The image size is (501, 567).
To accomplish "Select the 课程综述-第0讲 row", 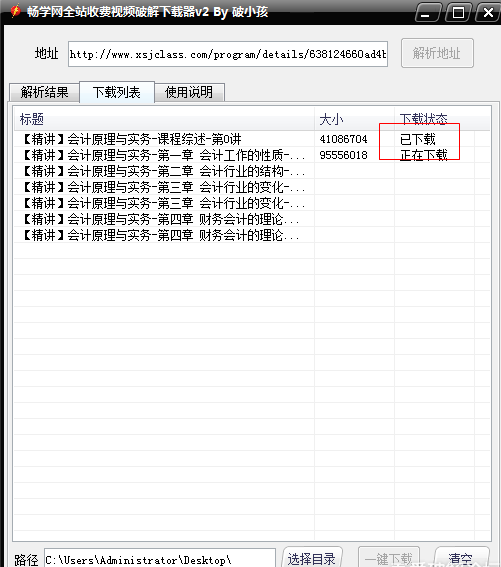I will coord(252,139).
